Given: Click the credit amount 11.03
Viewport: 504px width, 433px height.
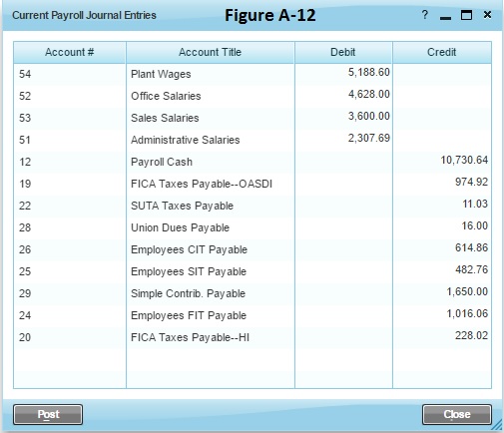Looking at the screenshot, I should [475, 204].
